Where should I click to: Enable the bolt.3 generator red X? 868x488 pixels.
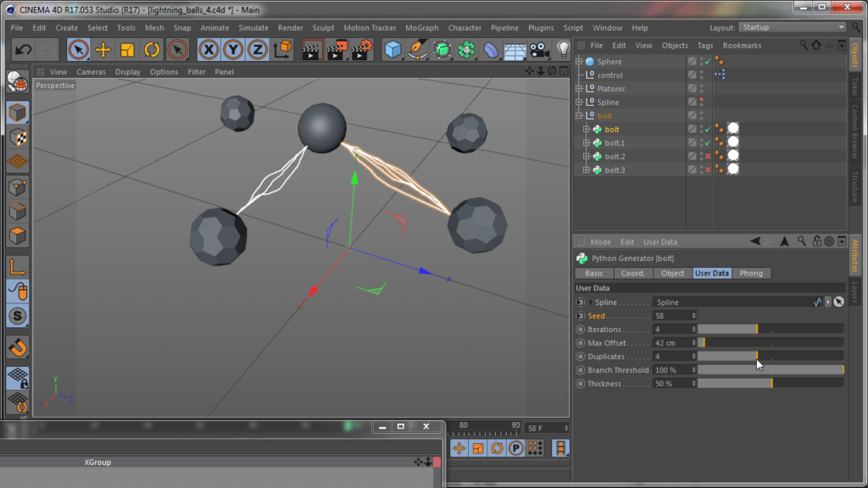[708, 169]
